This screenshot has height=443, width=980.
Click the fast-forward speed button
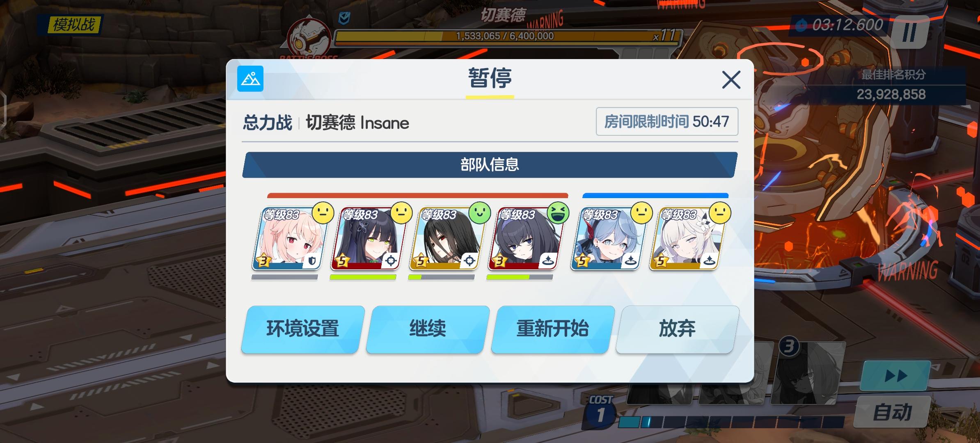coord(895,375)
